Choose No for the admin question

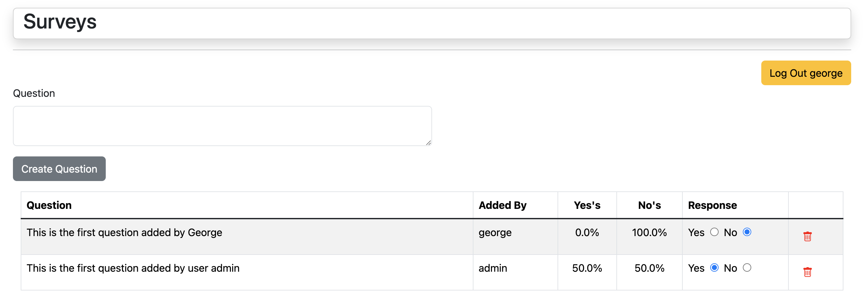(747, 267)
